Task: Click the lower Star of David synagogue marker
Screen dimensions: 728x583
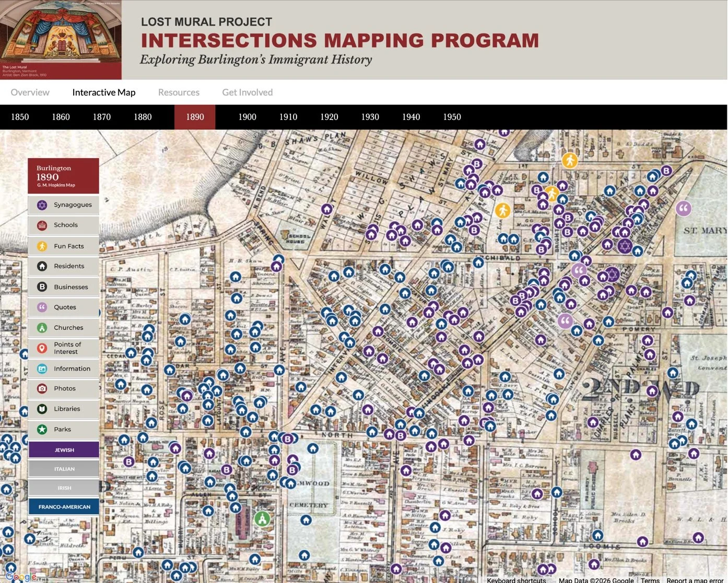Action: (x=612, y=274)
